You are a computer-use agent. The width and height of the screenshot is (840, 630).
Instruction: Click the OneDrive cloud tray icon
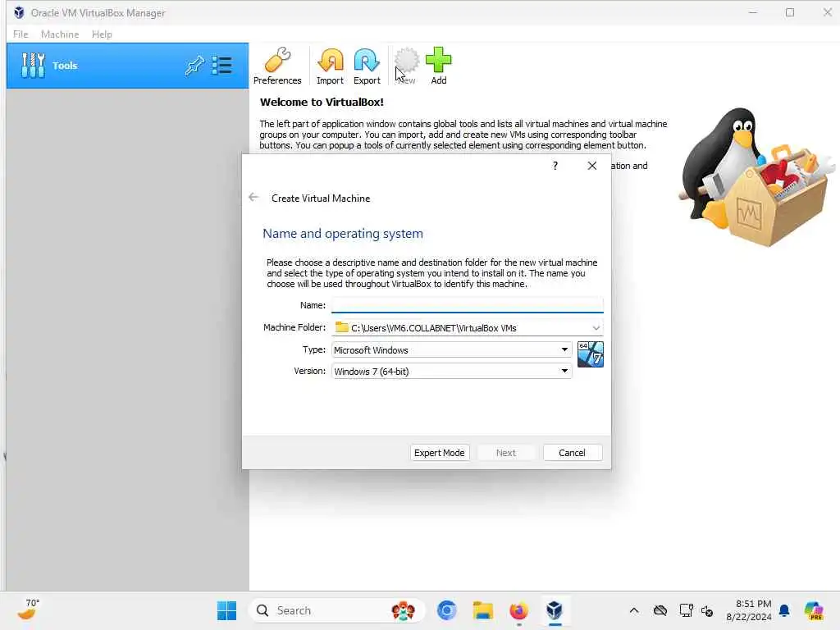pyautogui.click(x=660, y=610)
